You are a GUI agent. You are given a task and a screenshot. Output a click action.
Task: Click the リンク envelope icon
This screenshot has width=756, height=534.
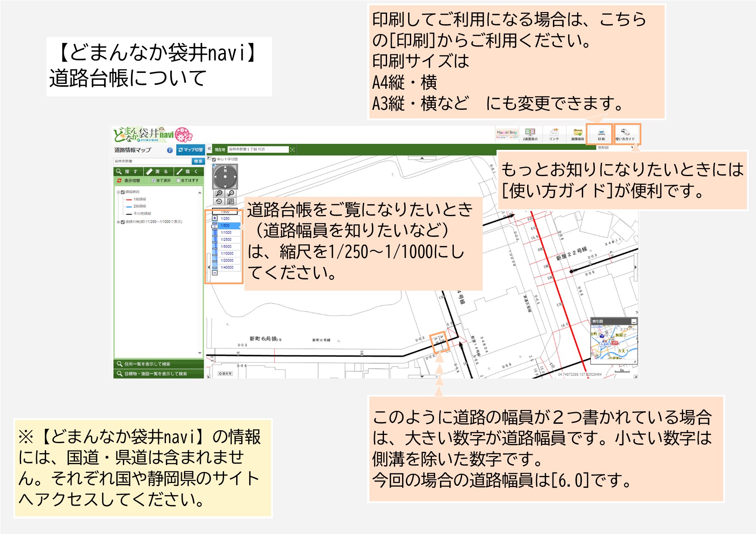click(554, 134)
